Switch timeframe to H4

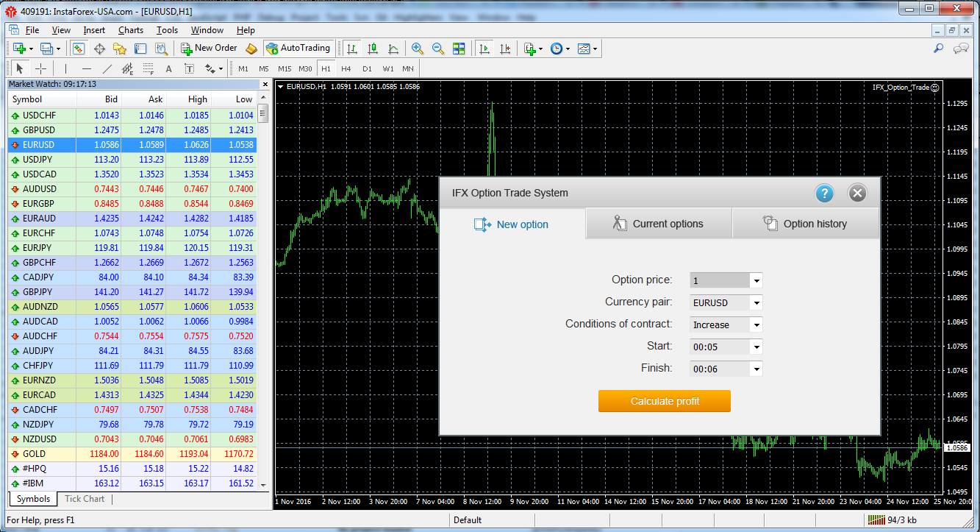point(346,68)
